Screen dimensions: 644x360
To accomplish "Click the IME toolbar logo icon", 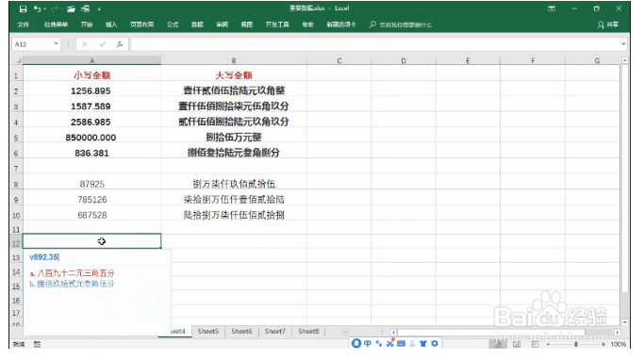I will pyautogui.click(x=356, y=343).
